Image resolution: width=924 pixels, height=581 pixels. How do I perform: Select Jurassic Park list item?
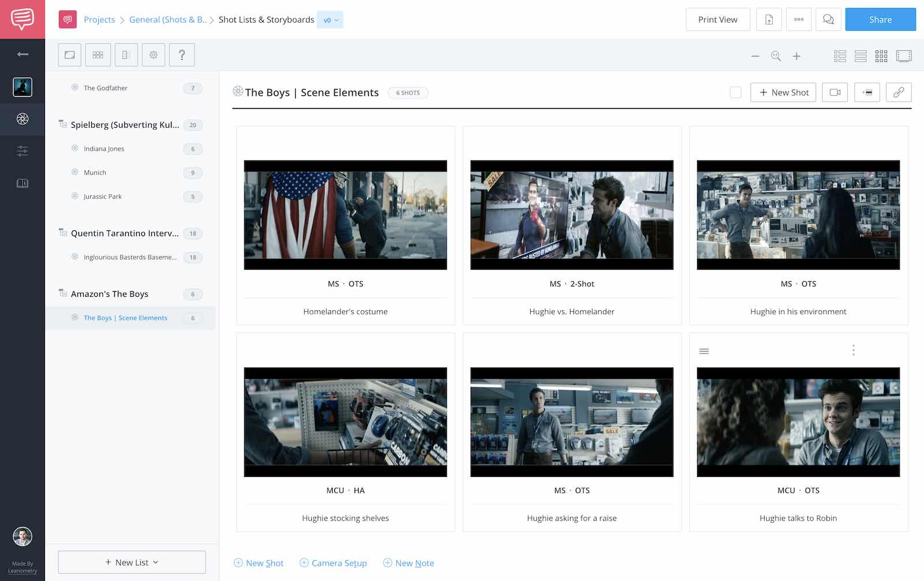coord(130,196)
